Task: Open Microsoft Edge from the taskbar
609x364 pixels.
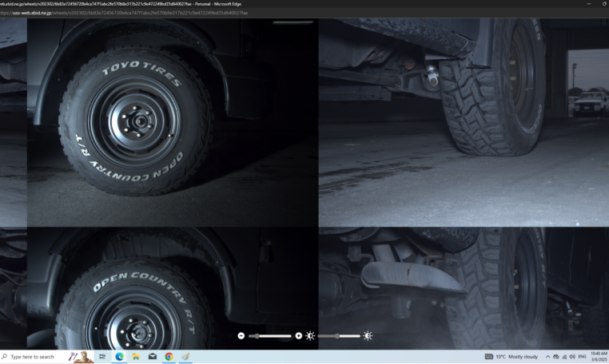Action: coord(119,357)
